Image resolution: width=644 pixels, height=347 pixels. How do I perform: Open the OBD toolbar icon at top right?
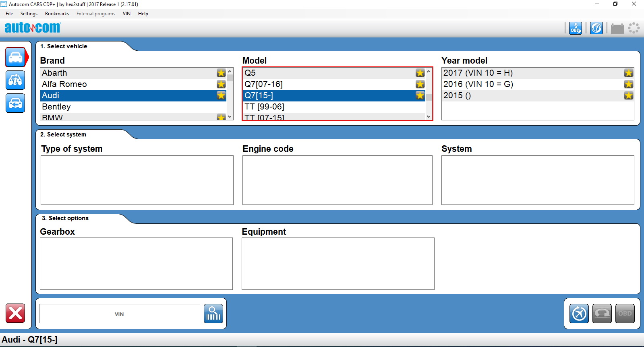coord(575,28)
